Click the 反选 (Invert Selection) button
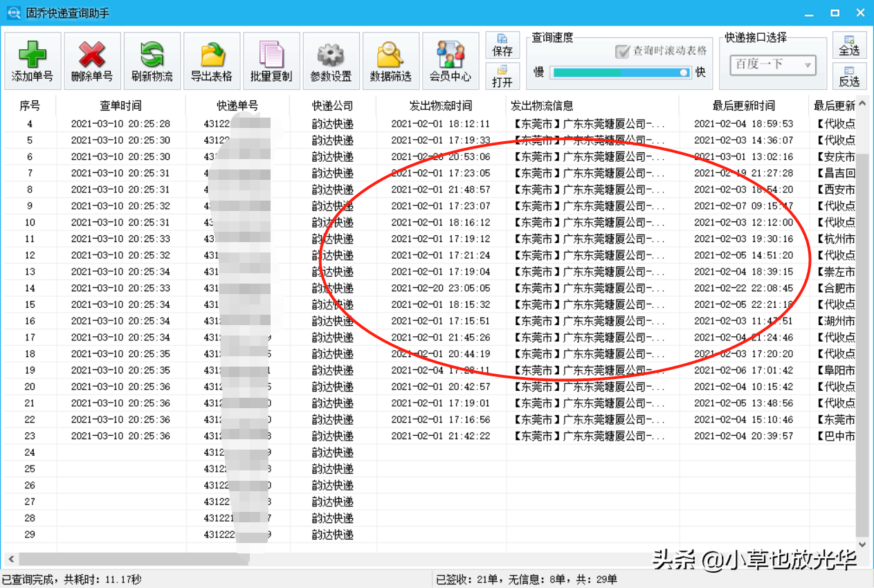874x588 pixels. [x=850, y=77]
